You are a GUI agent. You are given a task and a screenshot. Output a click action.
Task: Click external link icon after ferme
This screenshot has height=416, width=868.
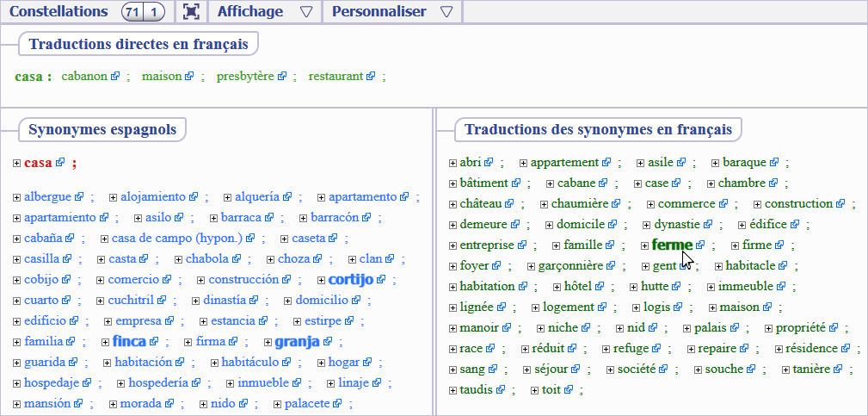pos(700,245)
